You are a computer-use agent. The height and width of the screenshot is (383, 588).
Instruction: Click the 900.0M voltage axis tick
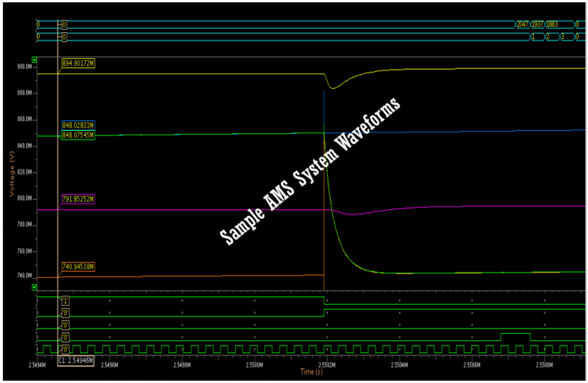tap(24, 67)
